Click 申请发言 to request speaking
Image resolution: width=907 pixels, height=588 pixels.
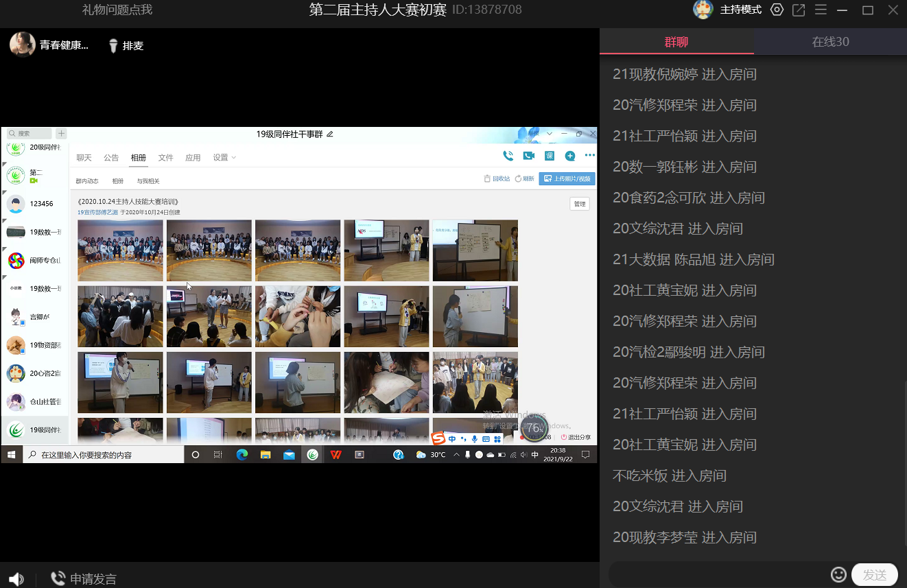point(84,579)
